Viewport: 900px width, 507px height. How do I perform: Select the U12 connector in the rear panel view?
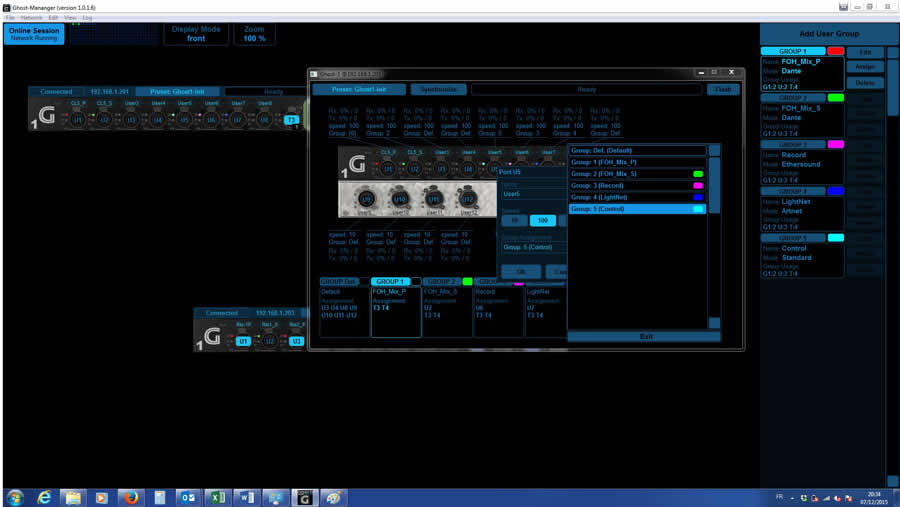tap(468, 199)
